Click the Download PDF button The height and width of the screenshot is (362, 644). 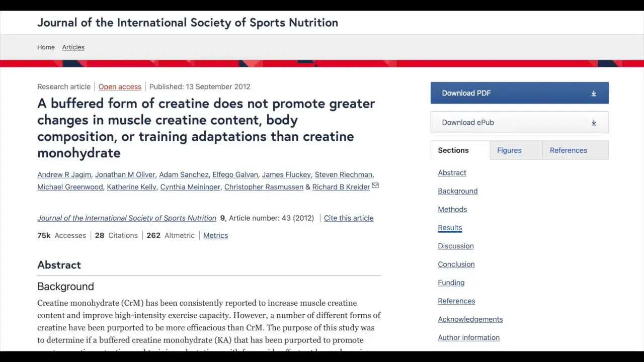(x=520, y=93)
